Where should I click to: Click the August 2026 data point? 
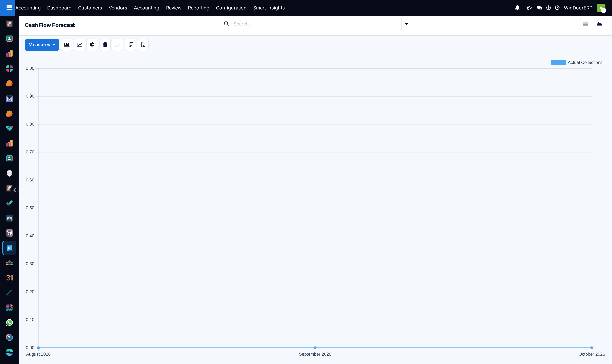tap(38, 348)
